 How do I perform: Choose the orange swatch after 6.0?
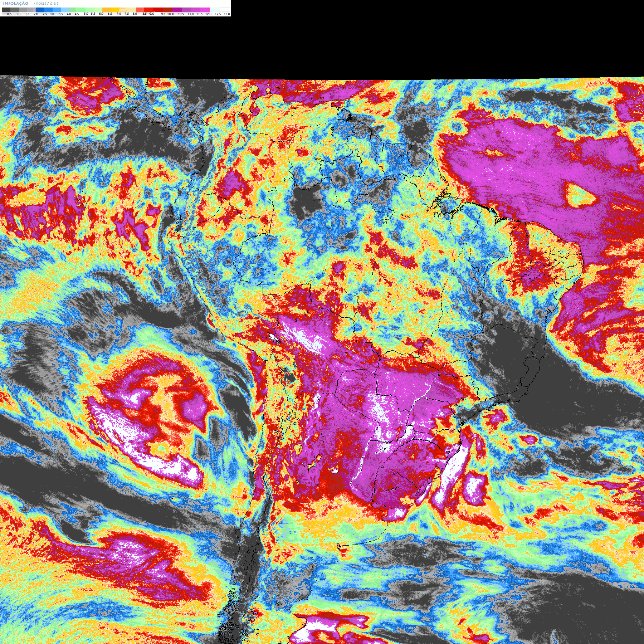click(106, 10)
